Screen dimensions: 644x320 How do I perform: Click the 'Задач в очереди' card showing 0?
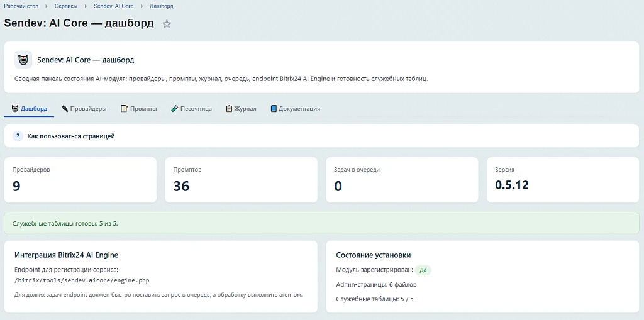pos(402,180)
